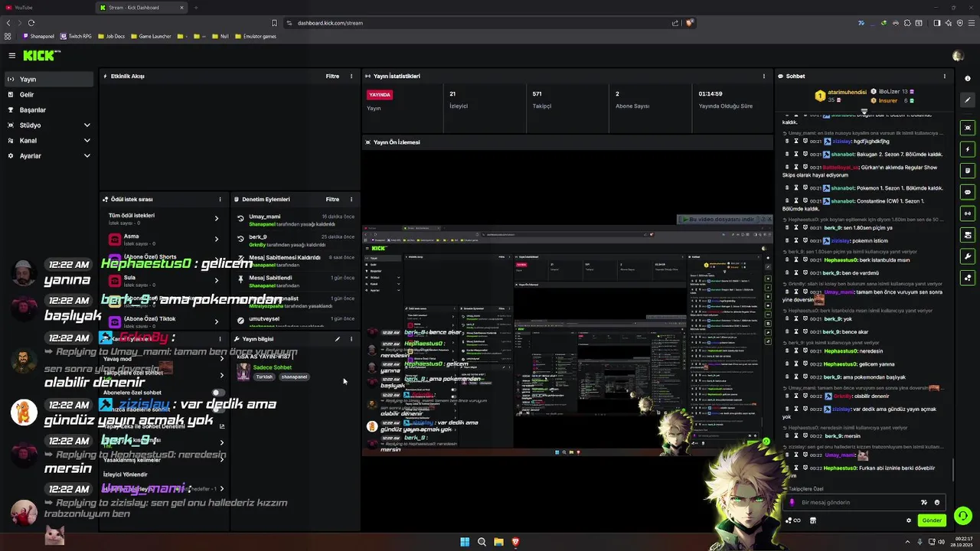
Task: Toggle the channel points widget icon
Action: [968, 278]
